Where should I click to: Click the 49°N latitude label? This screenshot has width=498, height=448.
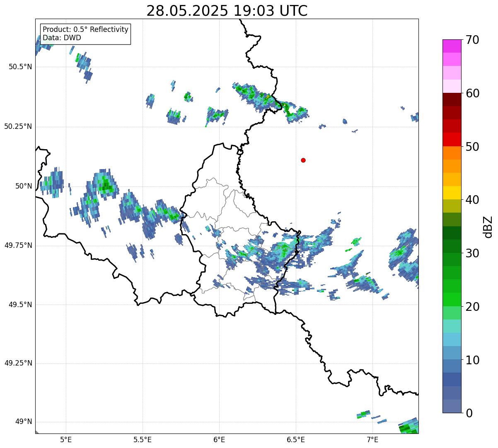24,422
